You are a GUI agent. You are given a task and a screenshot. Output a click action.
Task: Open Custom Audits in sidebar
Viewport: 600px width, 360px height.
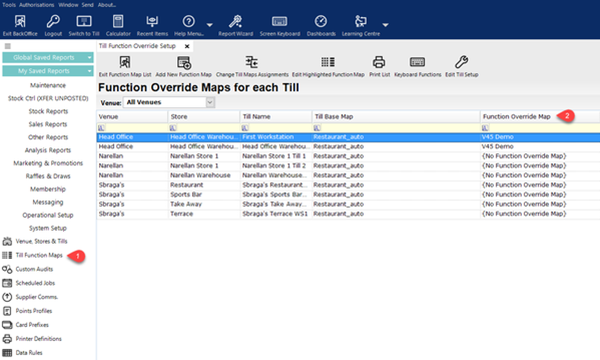28,269
